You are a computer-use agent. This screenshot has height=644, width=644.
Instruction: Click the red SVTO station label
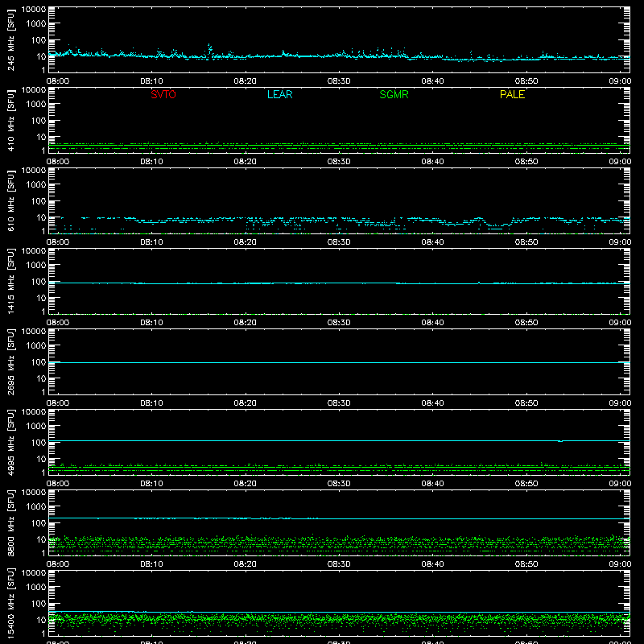pos(163,94)
